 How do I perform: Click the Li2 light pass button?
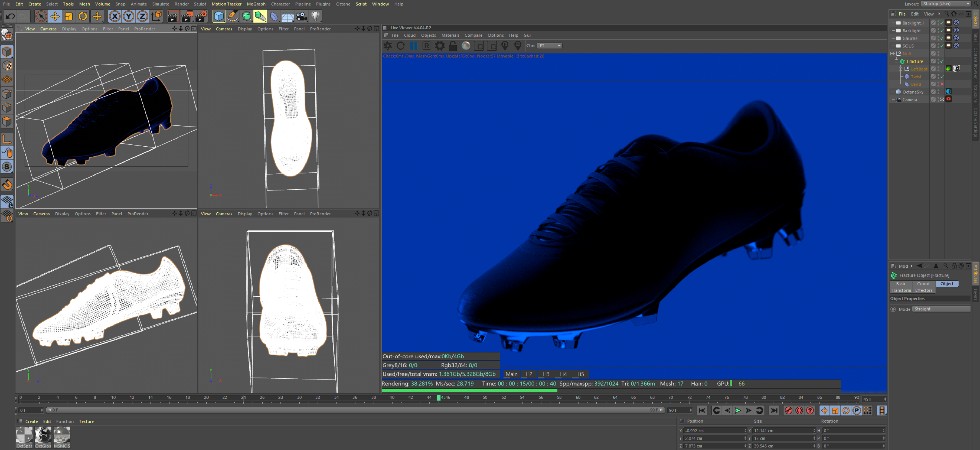[x=529, y=374]
